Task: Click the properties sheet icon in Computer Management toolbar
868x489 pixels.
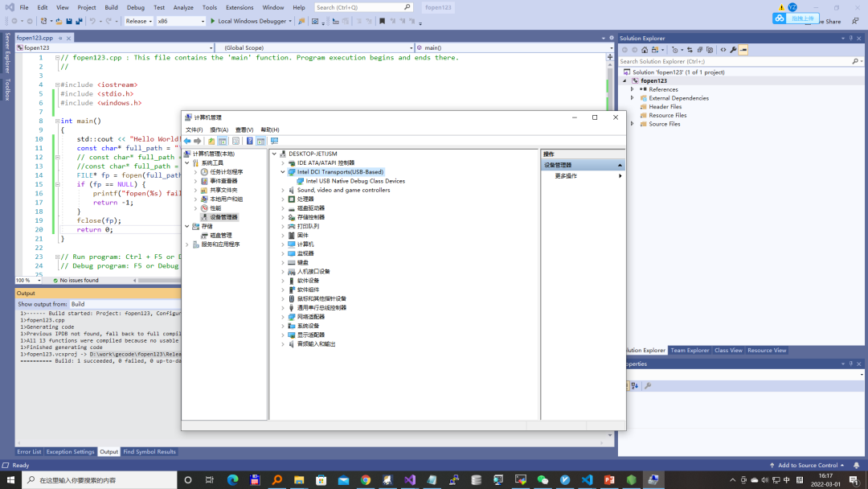Action: click(x=236, y=142)
